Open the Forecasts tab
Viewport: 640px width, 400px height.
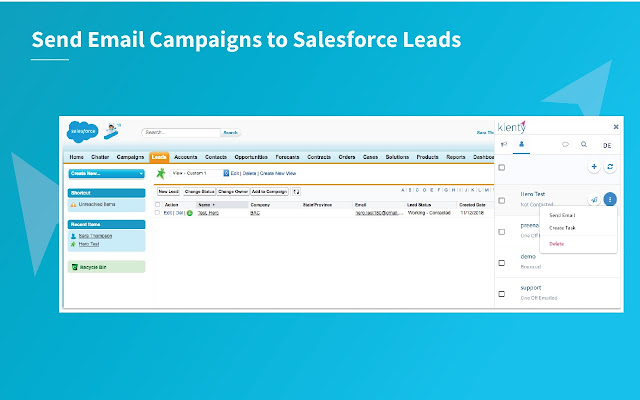tap(287, 157)
